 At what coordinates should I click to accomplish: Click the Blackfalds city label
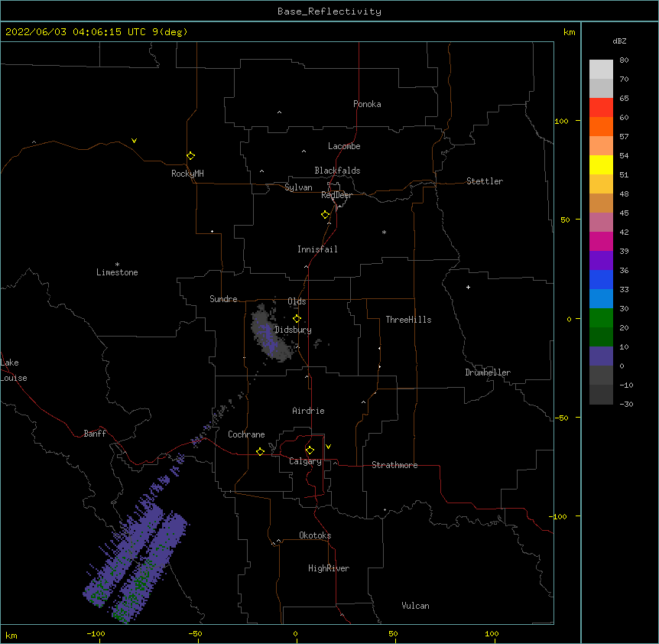point(337,171)
